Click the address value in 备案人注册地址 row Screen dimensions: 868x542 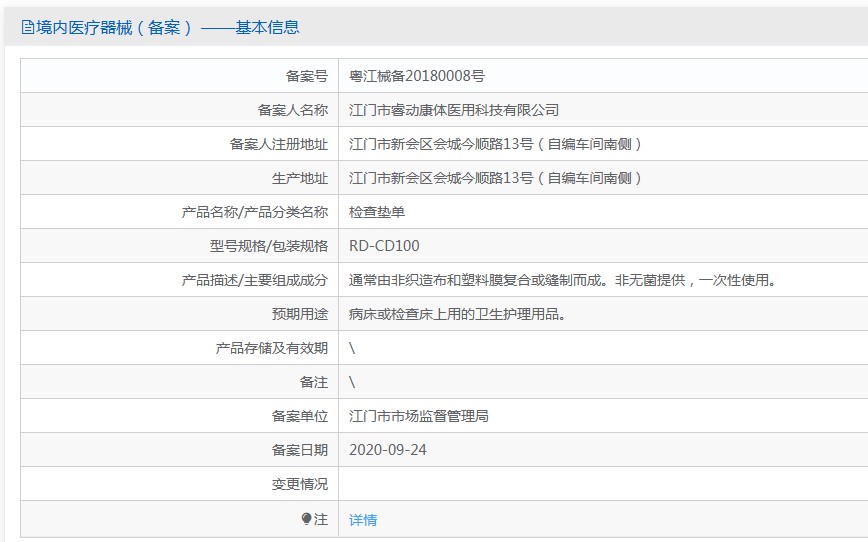tap(495, 144)
